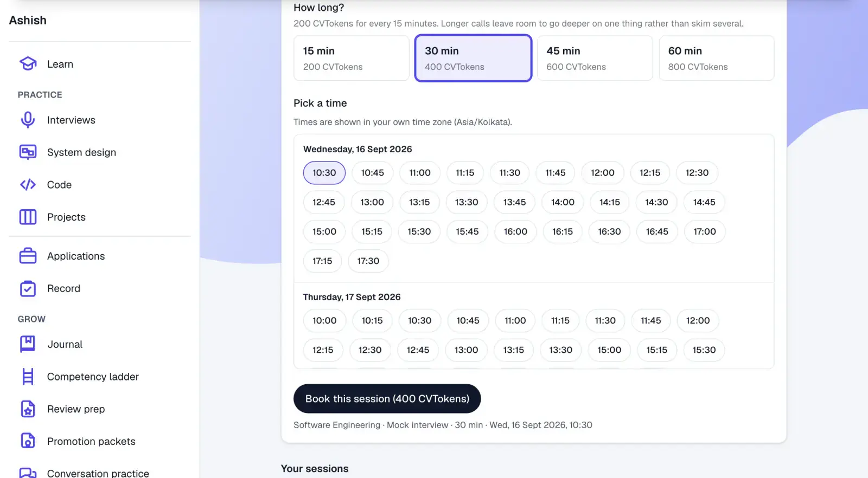Image resolution: width=868 pixels, height=478 pixels.
Task: Open the Projects board icon
Action: (x=28, y=217)
